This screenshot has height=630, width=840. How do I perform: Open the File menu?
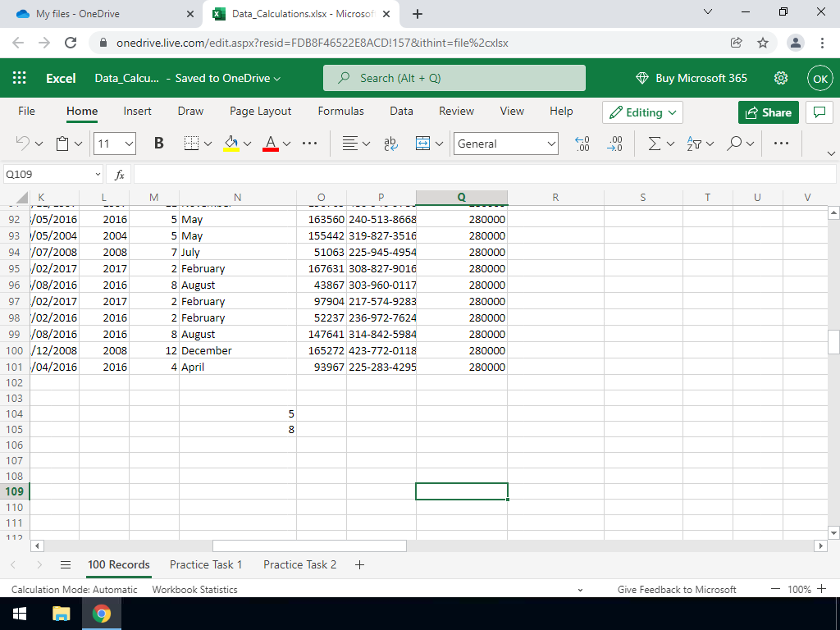click(x=26, y=111)
